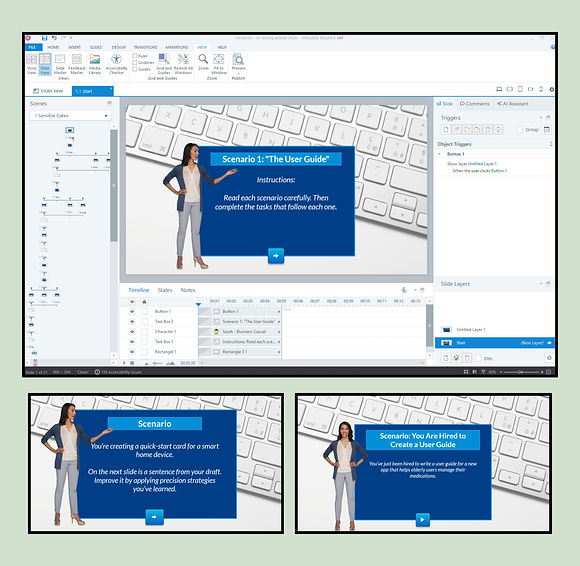Delete the selected slide layer
This screenshot has height=566, width=580.
pos(467,358)
